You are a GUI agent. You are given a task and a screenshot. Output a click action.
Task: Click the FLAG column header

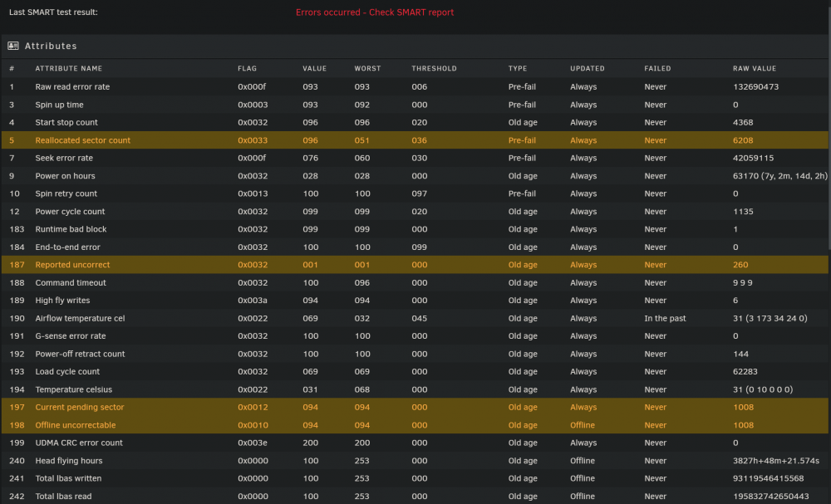point(247,68)
